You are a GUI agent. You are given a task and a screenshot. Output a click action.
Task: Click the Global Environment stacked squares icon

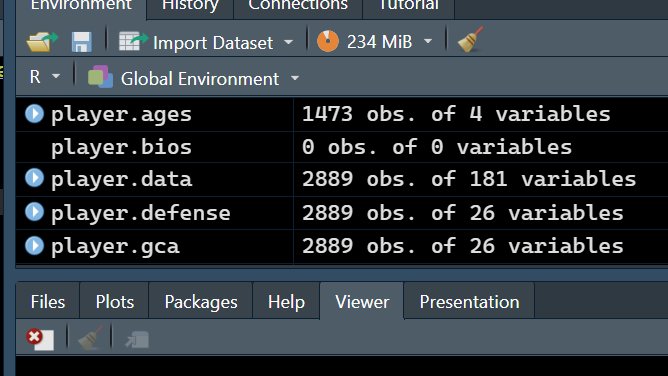(x=100, y=77)
